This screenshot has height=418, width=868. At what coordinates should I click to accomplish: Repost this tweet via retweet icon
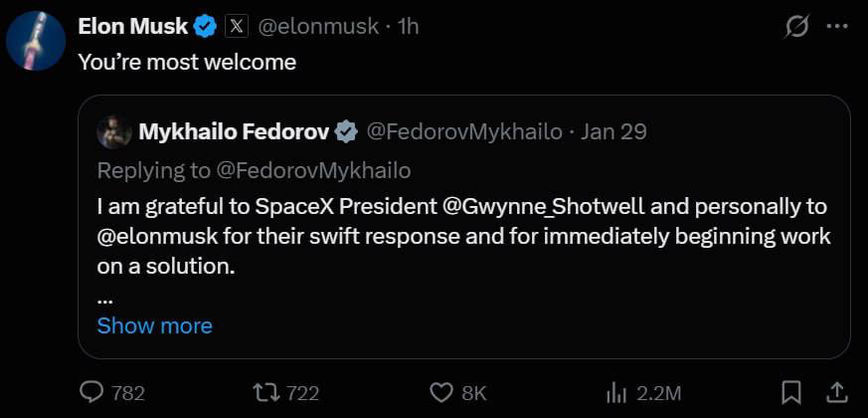(x=264, y=392)
